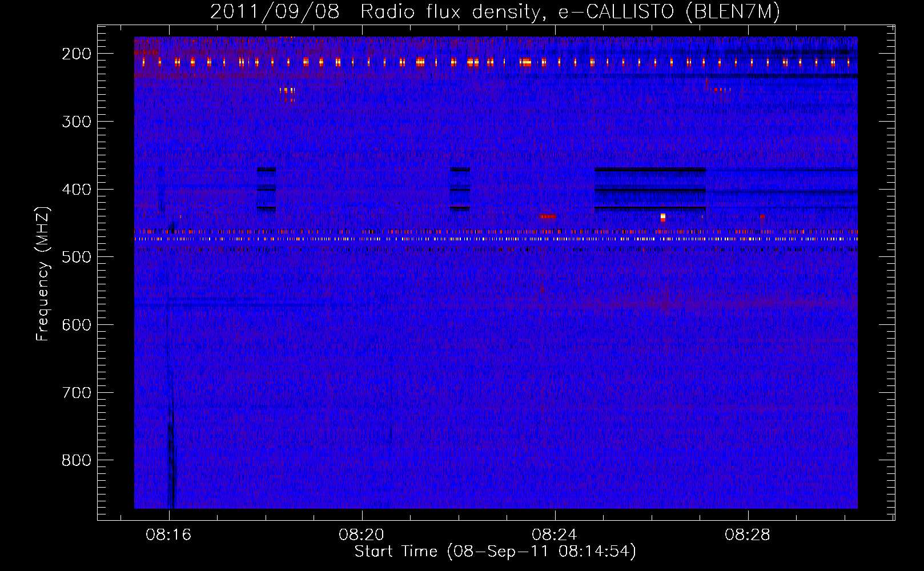Click the 'Frequency (MHZ)' axis label

tap(43, 274)
